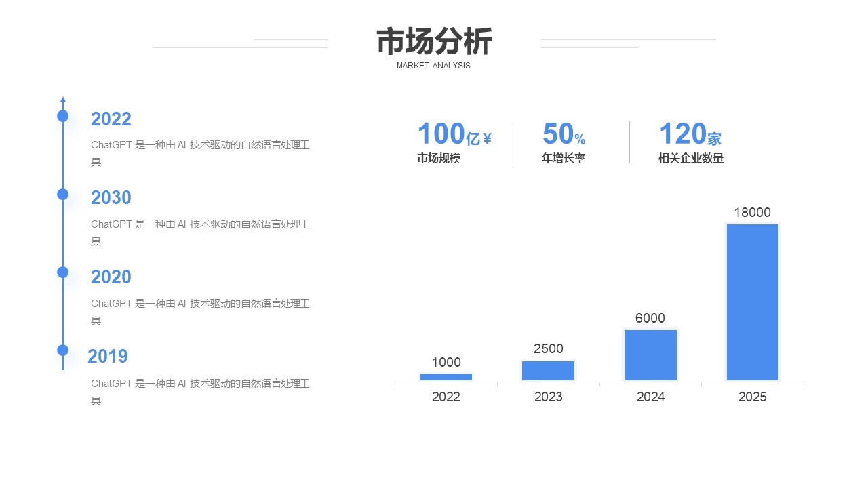Image resolution: width=868 pixels, height=488 pixels.
Task: Click the 2500 data label
Action: click(x=549, y=349)
